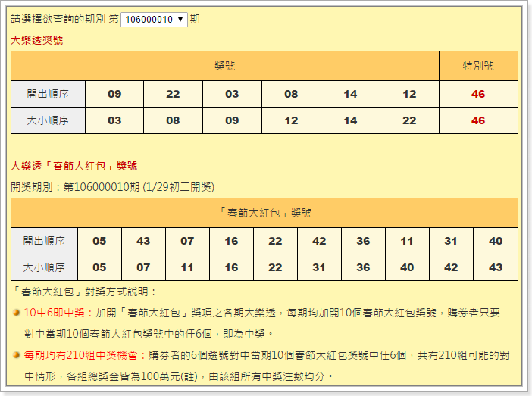532x396 pixels.
Task: Click the bullet icon before 每期均有210組中獎機會
Action: click(x=17, y=354)
